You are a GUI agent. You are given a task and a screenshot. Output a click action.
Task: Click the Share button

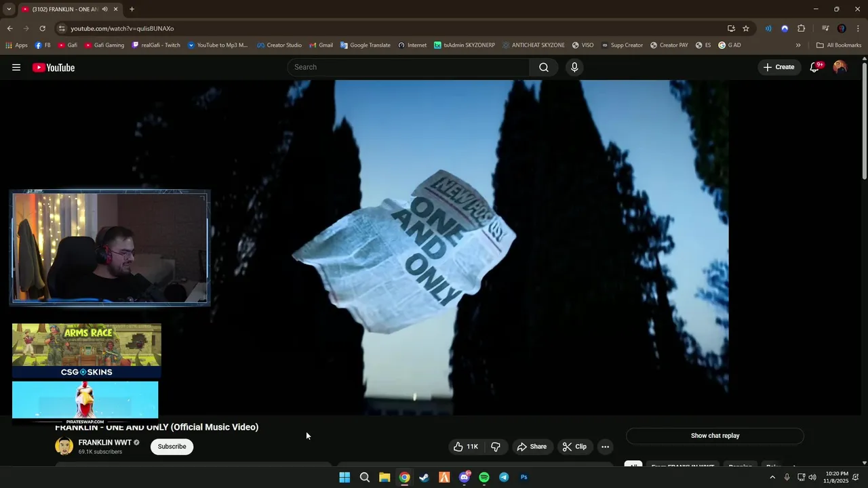click(x=532, y=447)
